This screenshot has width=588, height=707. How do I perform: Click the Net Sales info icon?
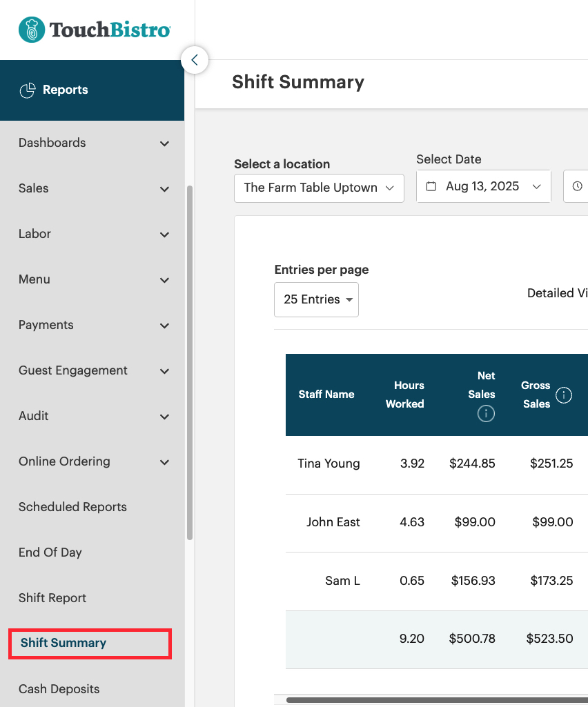(486, 414)
